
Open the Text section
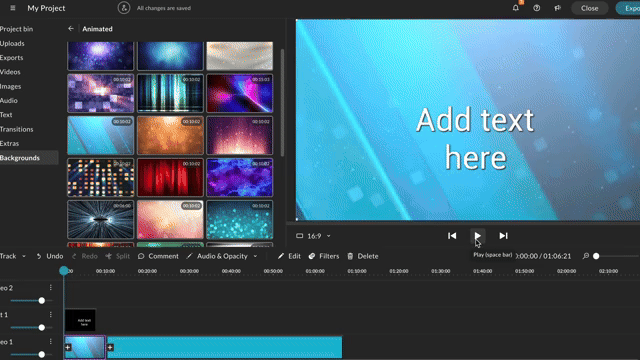[6, 115]
